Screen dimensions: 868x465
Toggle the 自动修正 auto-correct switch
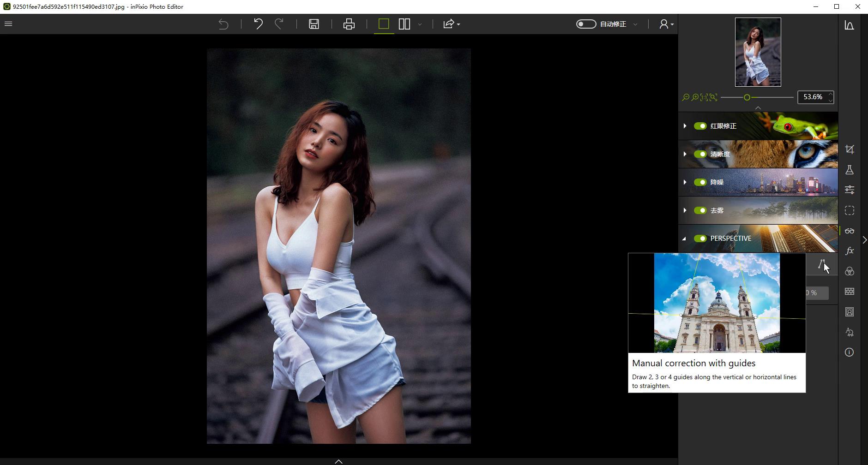pyautogui.click(x=586, y=24)
